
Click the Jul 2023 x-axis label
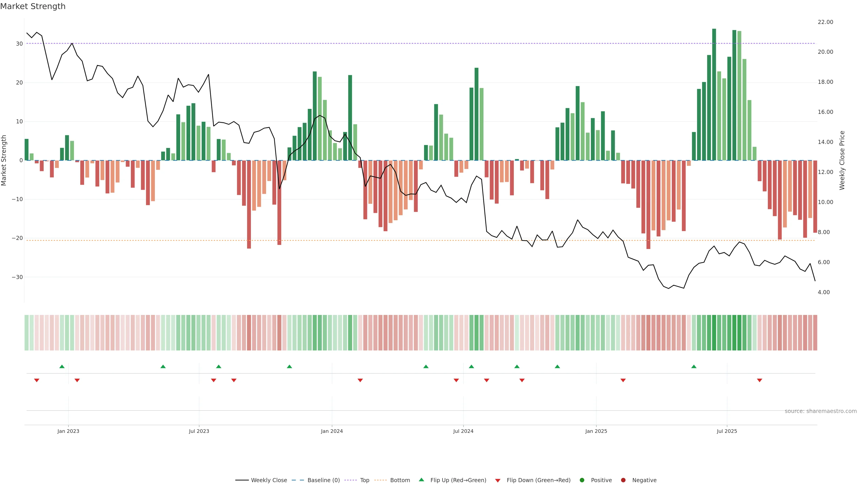[199, 431]
